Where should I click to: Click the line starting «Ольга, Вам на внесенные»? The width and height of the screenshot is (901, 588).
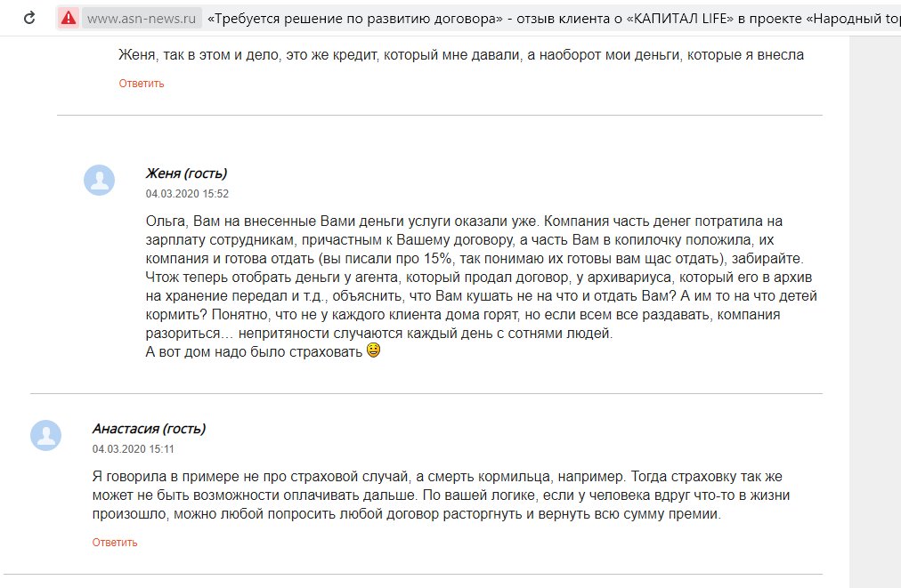(463, 222)
